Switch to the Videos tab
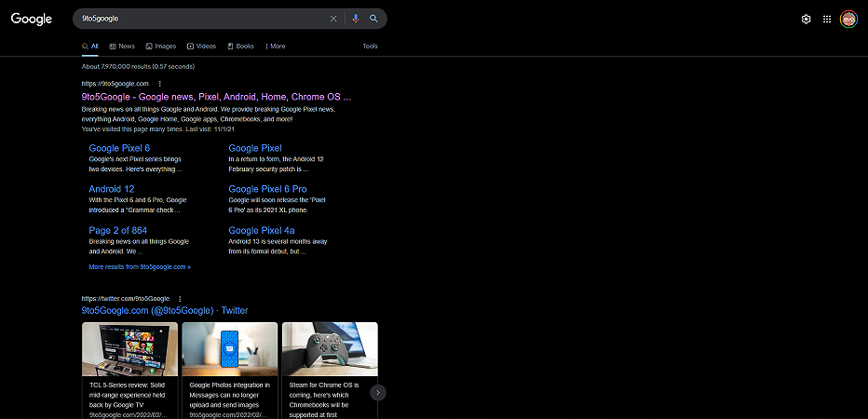868x419 pixels. coord(201,47)
